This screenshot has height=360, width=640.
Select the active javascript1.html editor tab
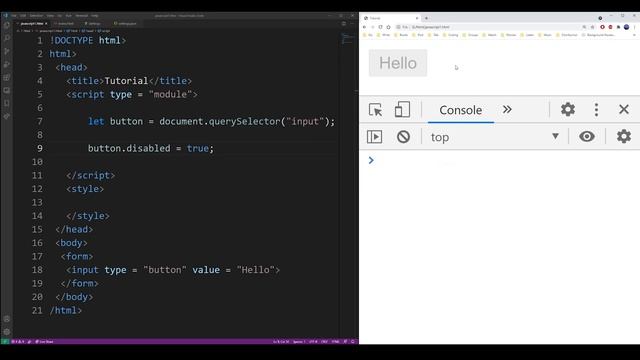33,24
